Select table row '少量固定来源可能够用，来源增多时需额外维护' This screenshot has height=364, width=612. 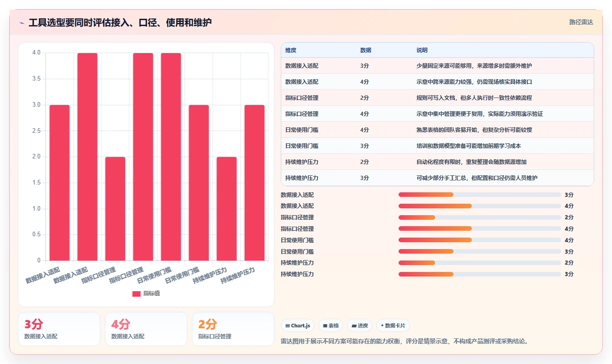tap(437, 66)
